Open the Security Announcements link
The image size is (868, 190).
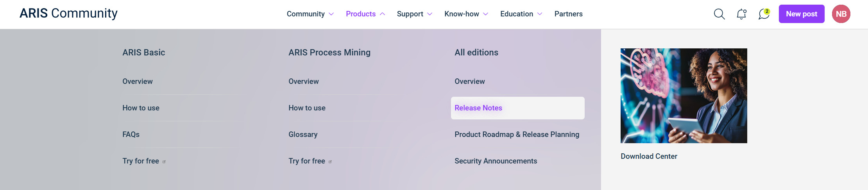[x=496, y=161]
